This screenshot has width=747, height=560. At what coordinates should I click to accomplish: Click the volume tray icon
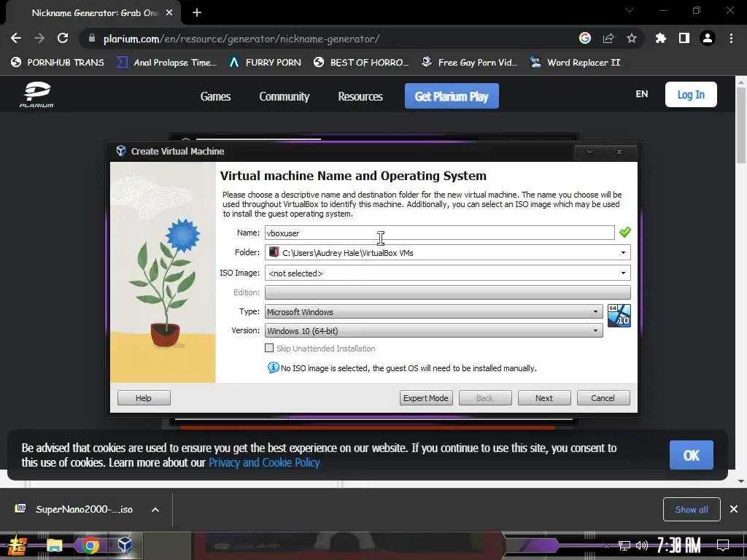click(642, 545)
